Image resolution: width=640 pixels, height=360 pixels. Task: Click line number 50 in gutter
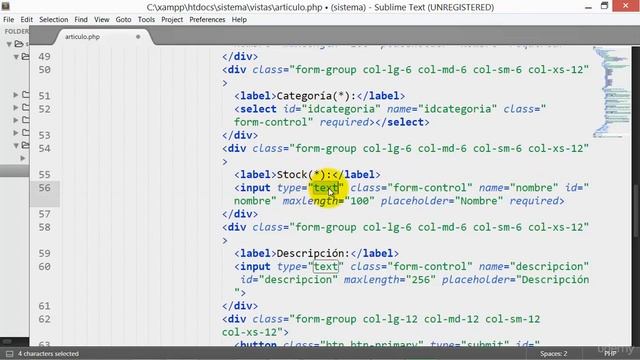(44, 70)
